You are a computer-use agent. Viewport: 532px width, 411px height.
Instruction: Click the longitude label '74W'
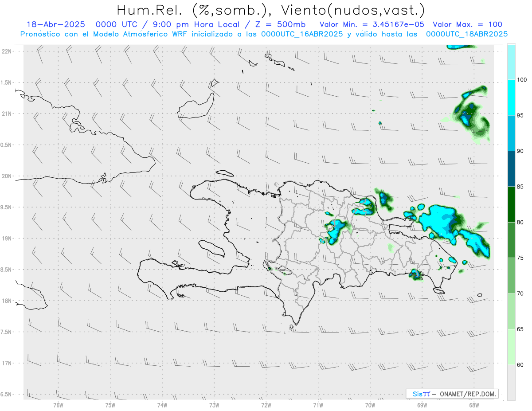pos(162,405)
